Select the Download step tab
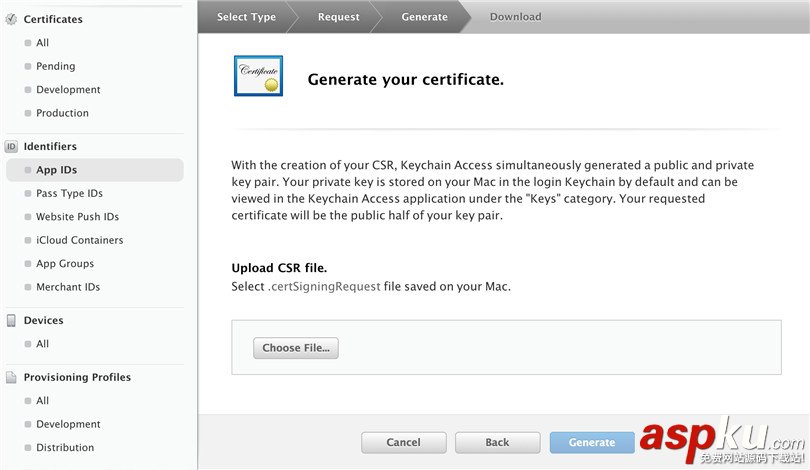This screenshot has height=470, width=810. coord(515,17)
